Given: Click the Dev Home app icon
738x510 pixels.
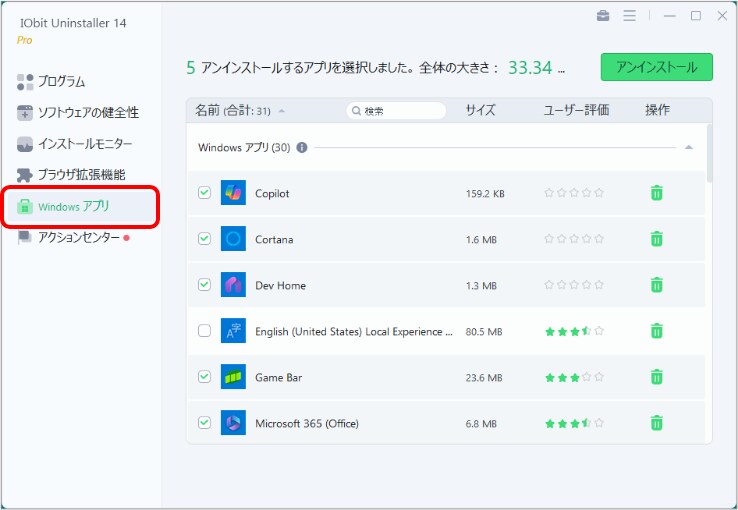Looking at the screenshot, I should 233,285.
